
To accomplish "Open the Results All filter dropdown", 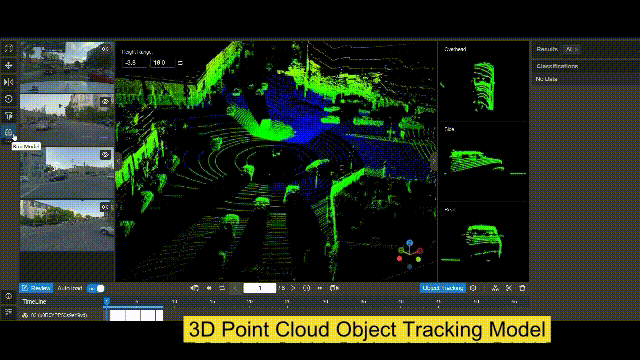I will [x=571, y=49].
